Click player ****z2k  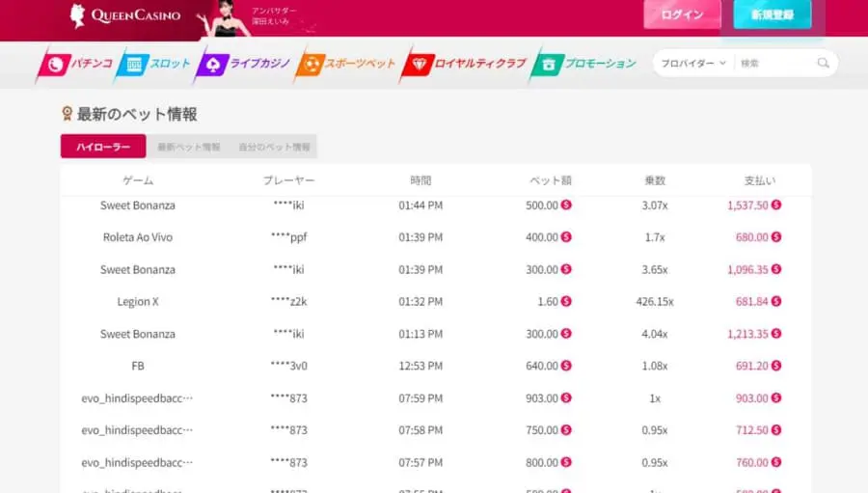click(288, 301)
